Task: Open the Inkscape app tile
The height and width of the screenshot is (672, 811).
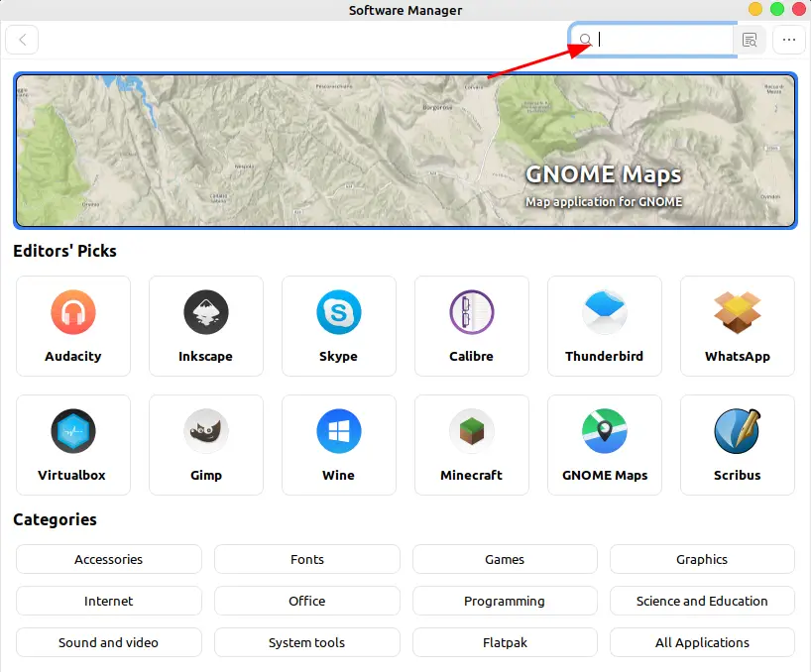Action: click(206, 326)
